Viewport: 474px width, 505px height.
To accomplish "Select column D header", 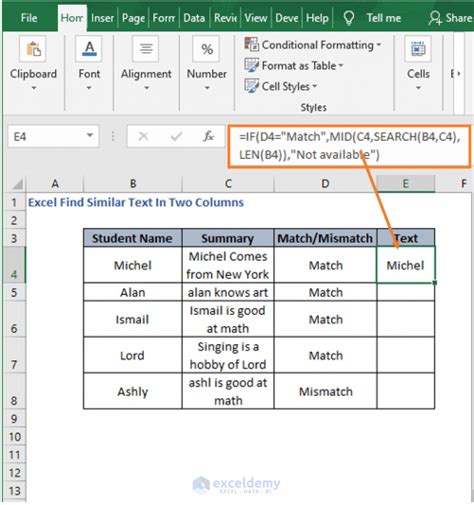I will point(325,184).
